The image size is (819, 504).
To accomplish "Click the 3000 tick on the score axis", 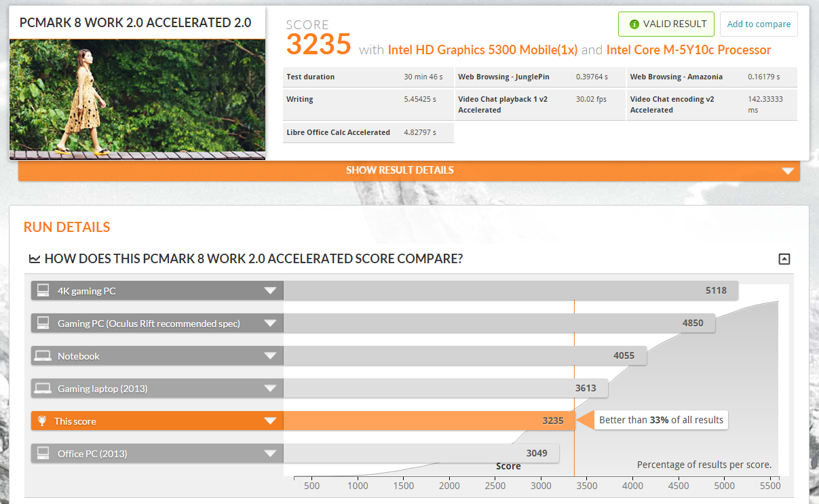I will pyautogui.click(x=541, y=486).
